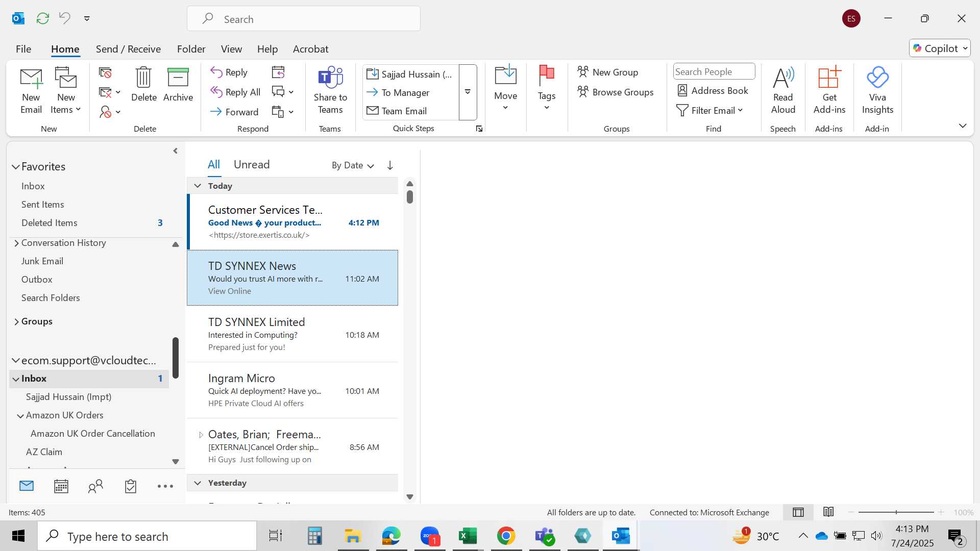
Task: Switch to Reading view in status bar
Action: 828,512
